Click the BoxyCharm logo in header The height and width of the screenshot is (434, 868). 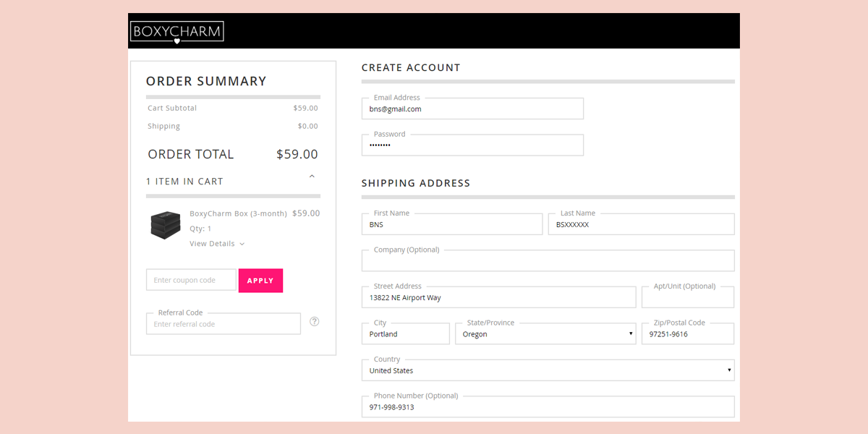coord(177,32)
